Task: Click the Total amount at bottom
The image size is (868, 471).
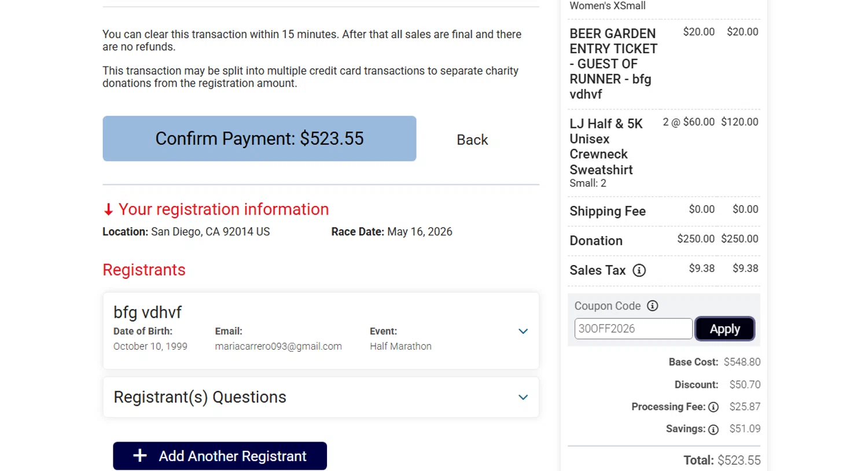Action: point(738,461)
